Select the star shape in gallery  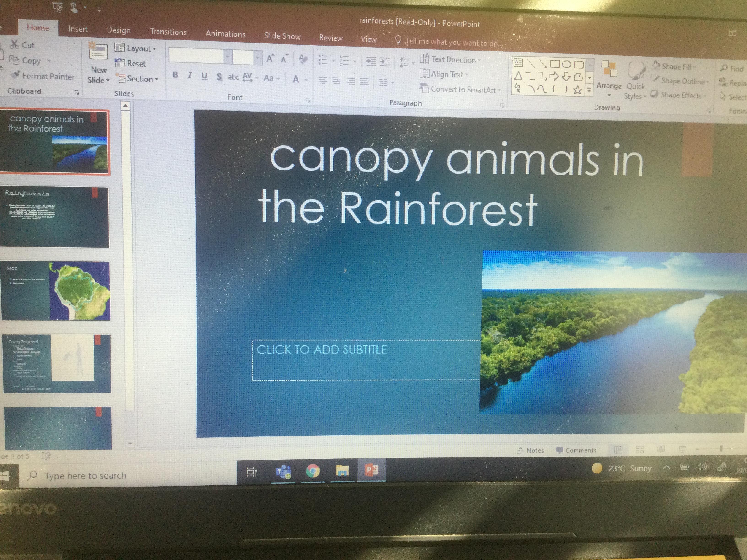[x=578, y=89]
